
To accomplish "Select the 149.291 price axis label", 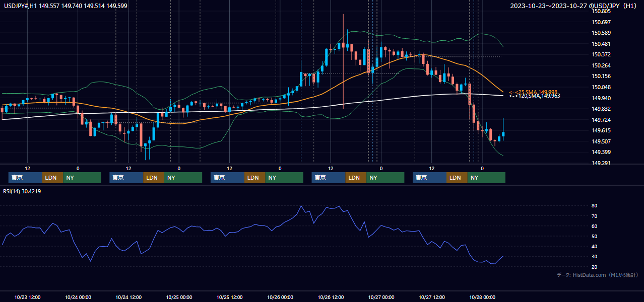I will [x=601, y=163].
